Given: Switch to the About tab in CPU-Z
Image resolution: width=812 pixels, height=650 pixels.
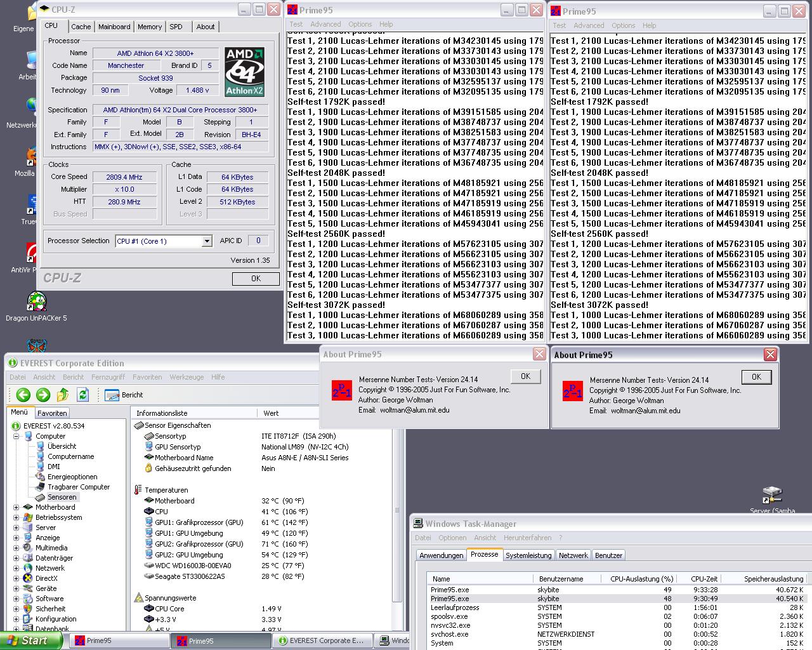Looking at the screenshot, I should point(206,27).
